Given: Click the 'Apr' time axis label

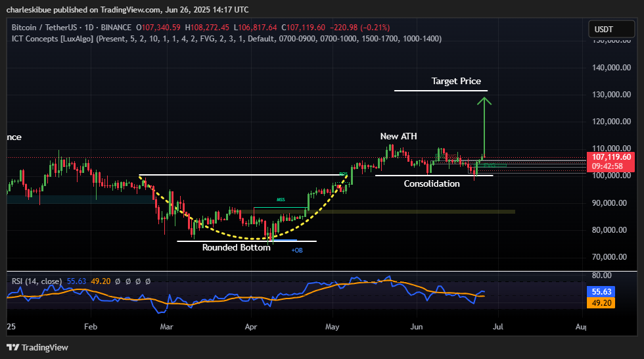Looking at the screenshot, I should [250, 327].
